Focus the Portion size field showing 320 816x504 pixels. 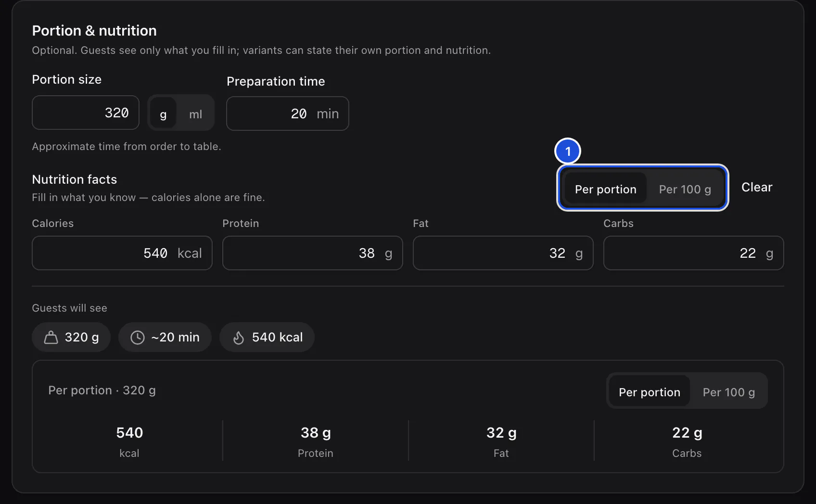[86, 113]
